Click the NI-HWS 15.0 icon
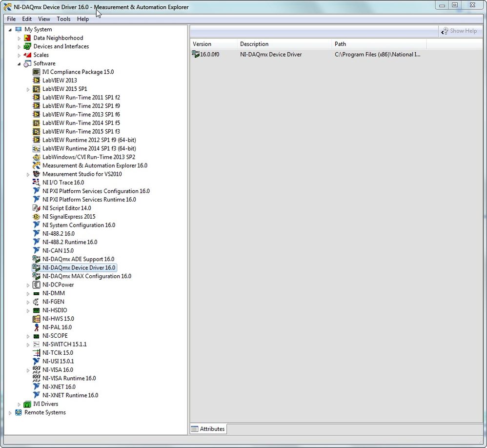 pyautogui.click(x=36, y=319)
